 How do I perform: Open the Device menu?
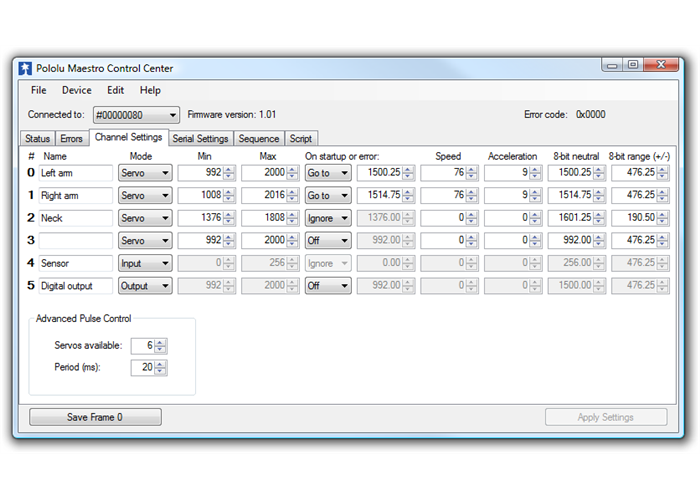76,90
